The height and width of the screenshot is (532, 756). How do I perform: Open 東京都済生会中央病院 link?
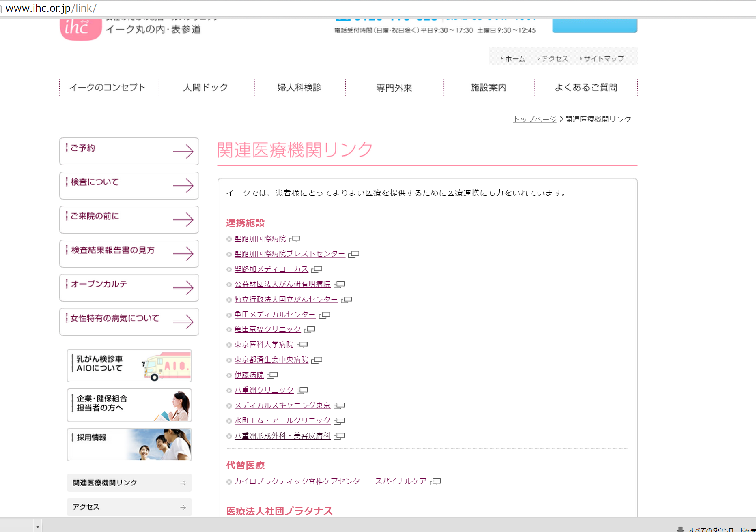(x=271, y=360)
